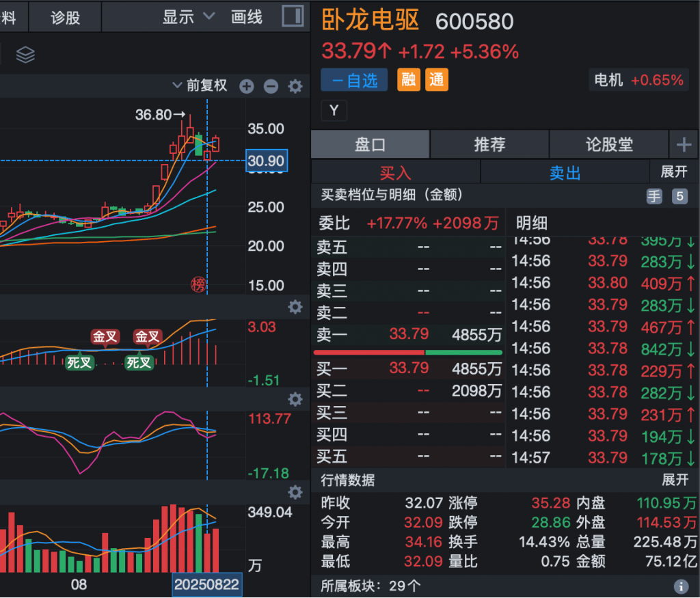Click the 外盘 value 114.53万

(x=667, y=522)
